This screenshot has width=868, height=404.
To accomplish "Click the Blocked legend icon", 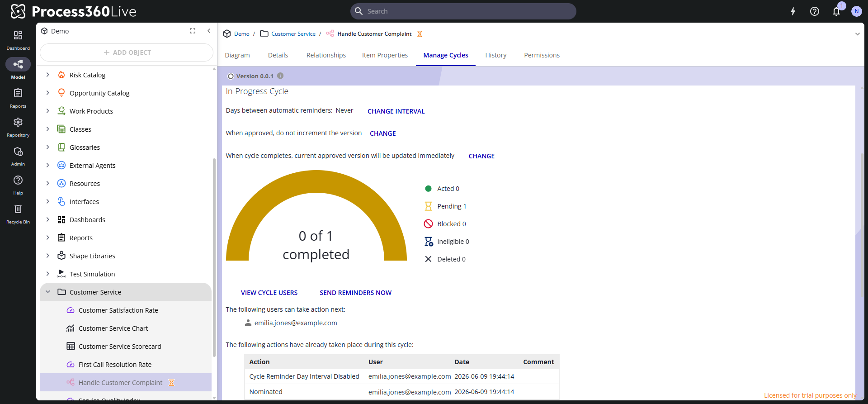I will (x=428, y=224).
